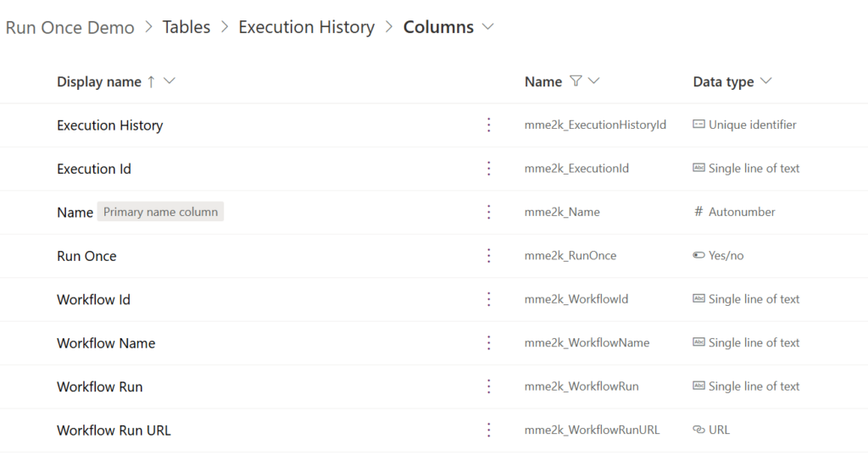Open the Data type column header dropdown

click(x=765, y=81)
